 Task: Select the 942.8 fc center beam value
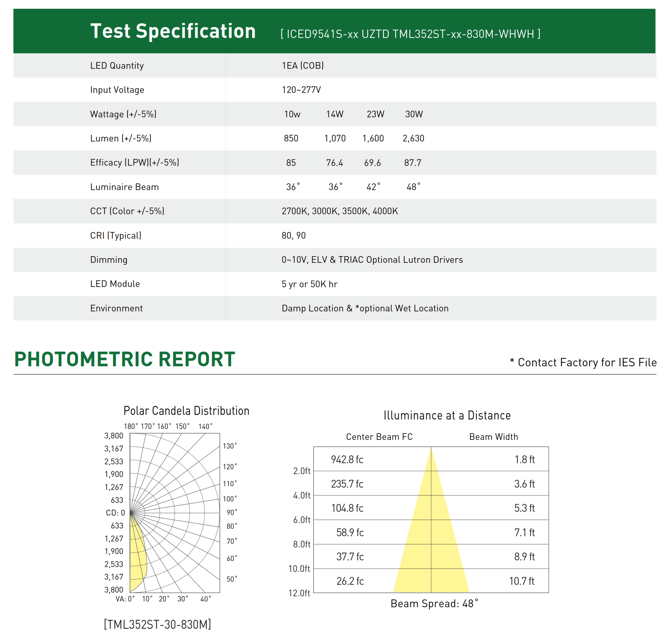point(347,460)
